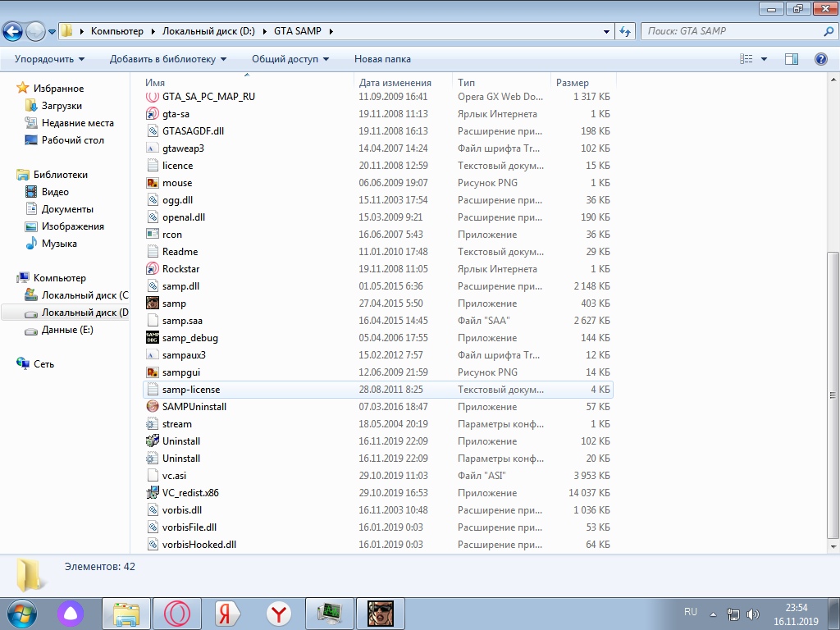This screenshot has width=840, height=630.
Task: Click the Forward navigation arrow
Action: click(35, 32)
